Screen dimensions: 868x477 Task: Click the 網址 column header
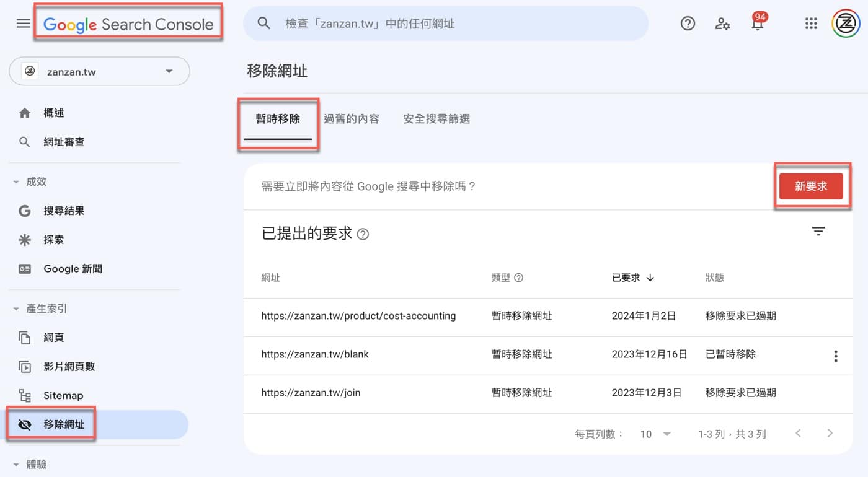click(x=271, y=278)
